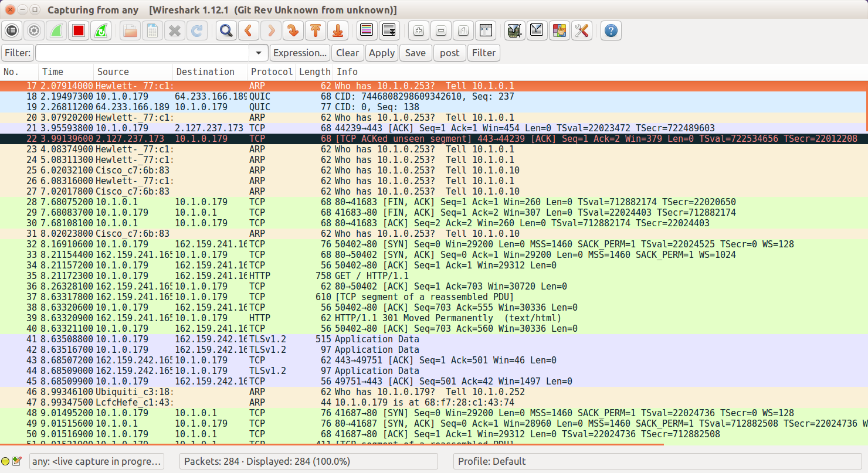
Task: Select the TCP ACKed unseen segment packet row
Action: pyautogui.click(x=434, y=138)
